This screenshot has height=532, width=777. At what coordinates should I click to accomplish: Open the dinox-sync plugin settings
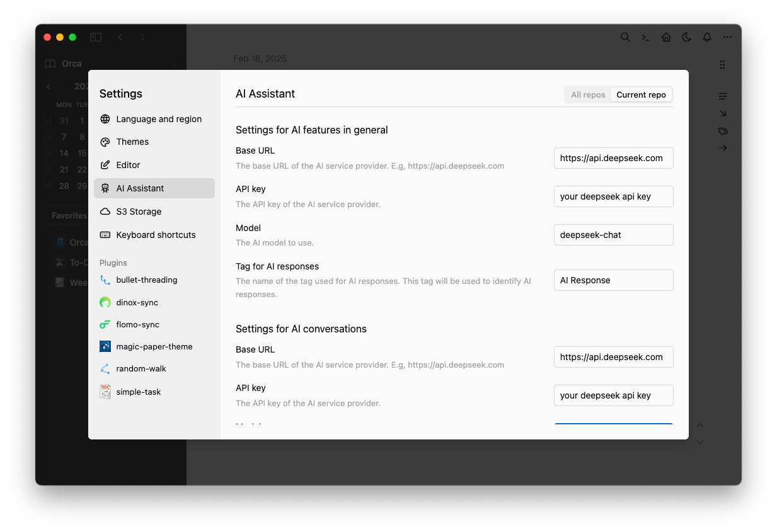pos(154,302)
